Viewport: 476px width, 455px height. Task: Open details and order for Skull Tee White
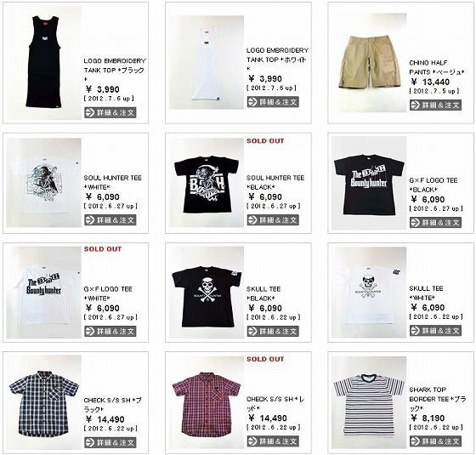435,331
